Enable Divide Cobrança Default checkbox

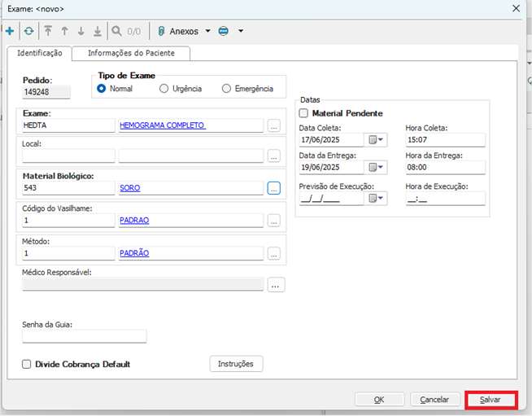(27, 364)
